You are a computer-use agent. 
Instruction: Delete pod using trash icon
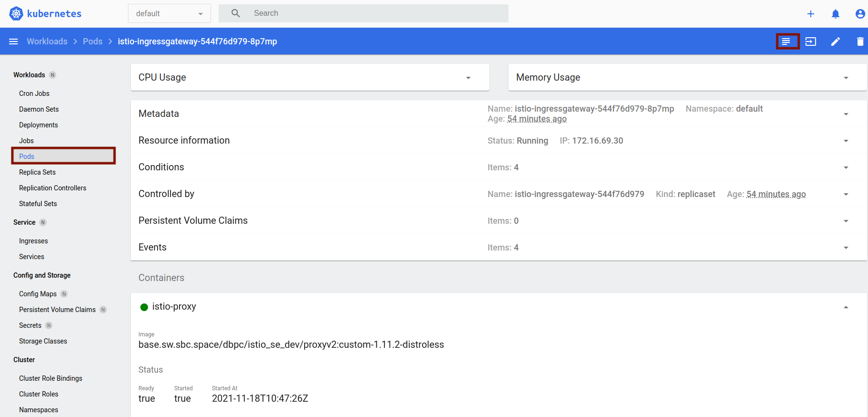click(x=860, y=42)
